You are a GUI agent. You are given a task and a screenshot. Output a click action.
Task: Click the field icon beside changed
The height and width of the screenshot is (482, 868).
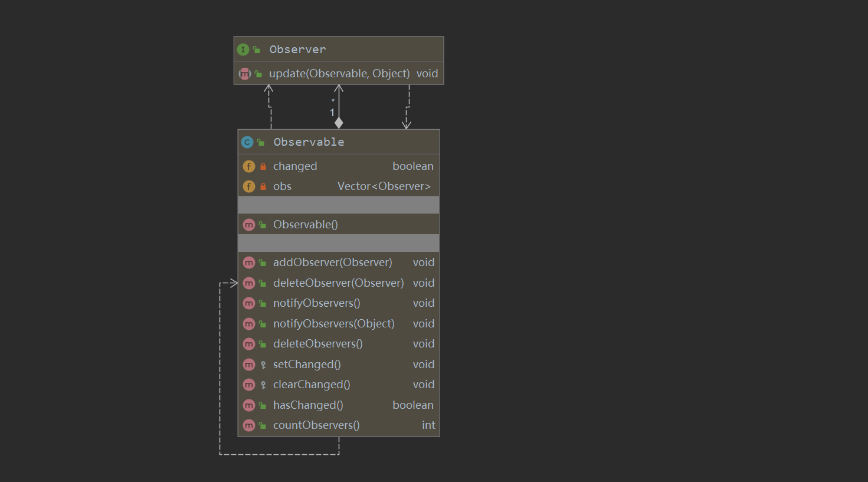coord(249,166)
